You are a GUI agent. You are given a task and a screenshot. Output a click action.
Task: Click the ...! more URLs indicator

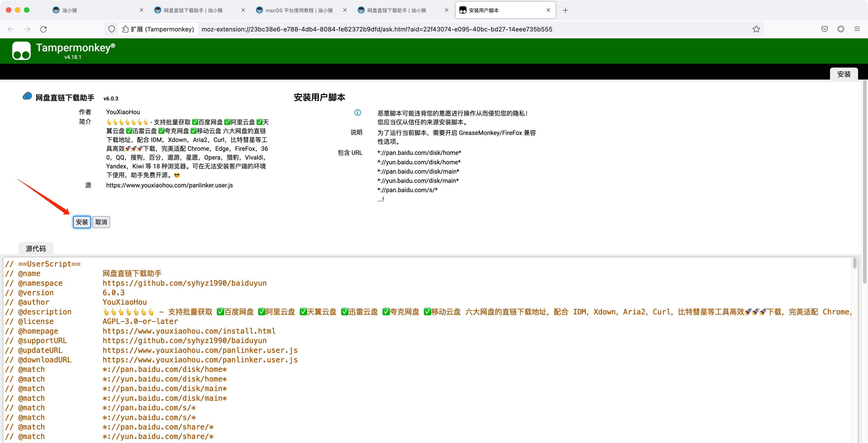[x=380, y=199]
